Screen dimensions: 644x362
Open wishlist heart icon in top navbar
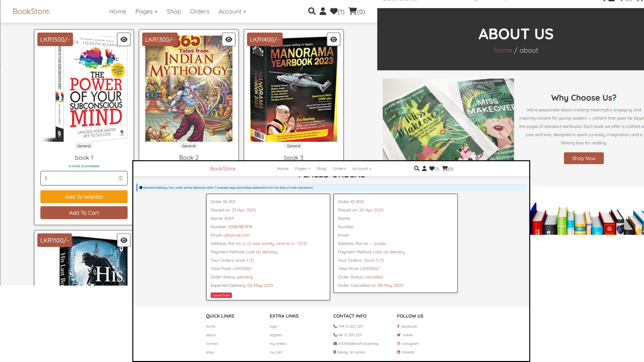[x=334, y=11]
